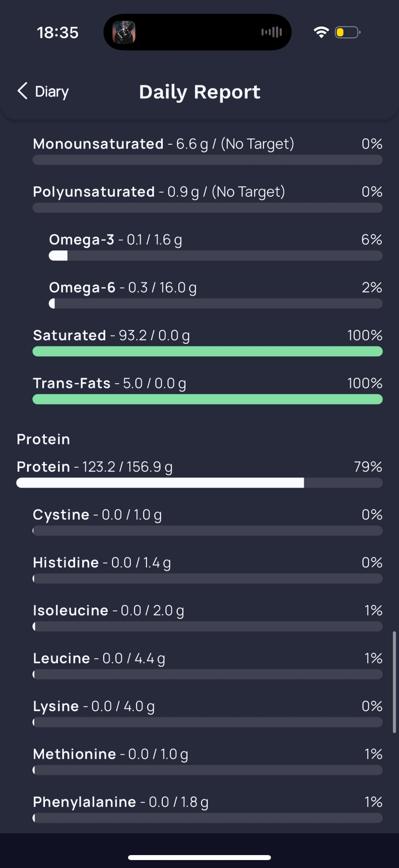Viewport: 399px width, 868px height.
Task: Tap the Dynamic Island album artwork
Action: pyautogui.click(x=124, y=32)
